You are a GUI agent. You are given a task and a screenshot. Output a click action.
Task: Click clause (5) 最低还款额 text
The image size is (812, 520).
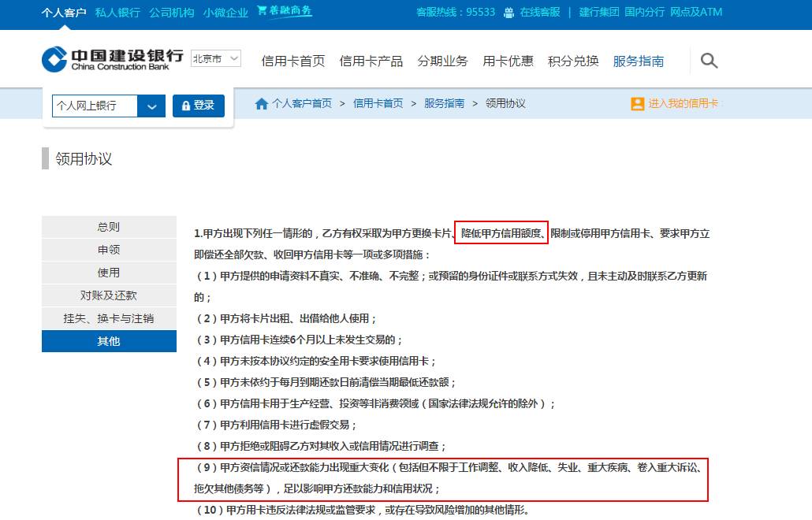[x=326, y=382]
